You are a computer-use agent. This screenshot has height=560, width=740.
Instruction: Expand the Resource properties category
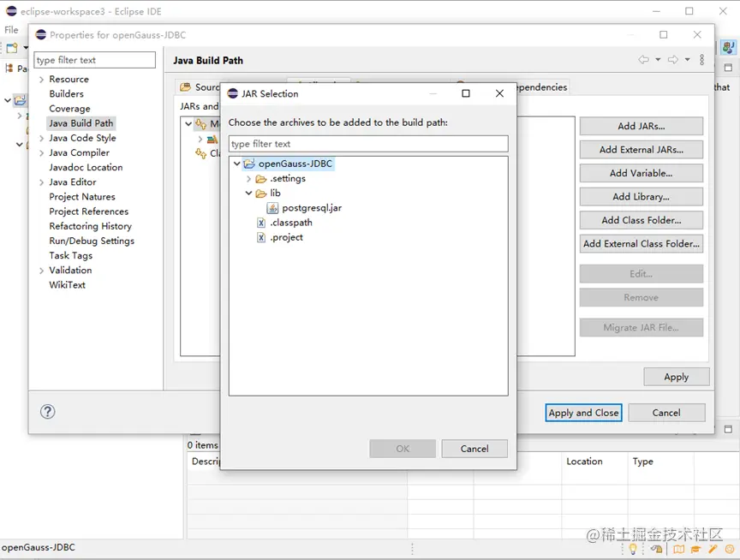41,80
